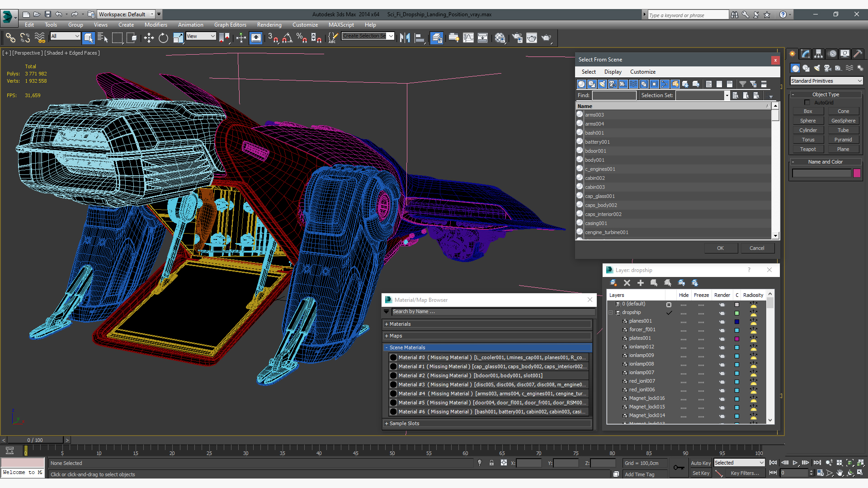The image size is (868, 488).
Task: Create new layer in Layer dialog
Action: (613, 283)
